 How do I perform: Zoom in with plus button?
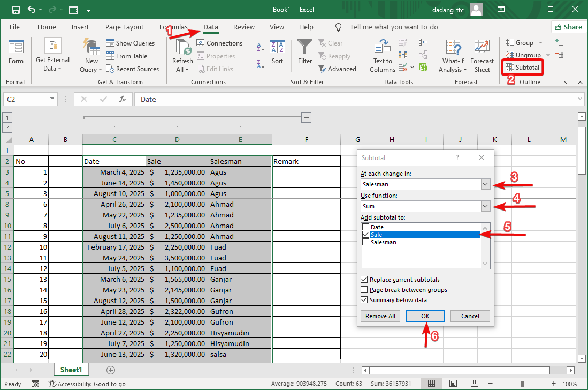pos(554,384)
